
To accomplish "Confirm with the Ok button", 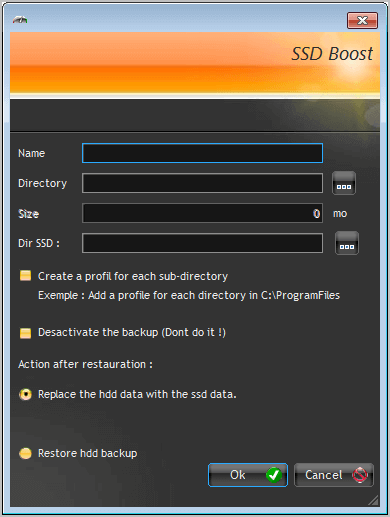I will (248, 475).
